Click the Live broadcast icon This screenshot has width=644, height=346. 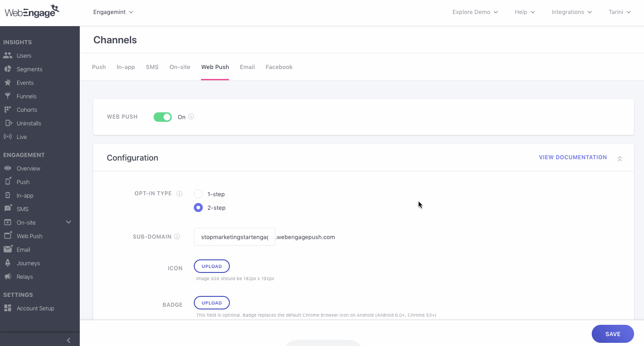click(x=8, y=137)
